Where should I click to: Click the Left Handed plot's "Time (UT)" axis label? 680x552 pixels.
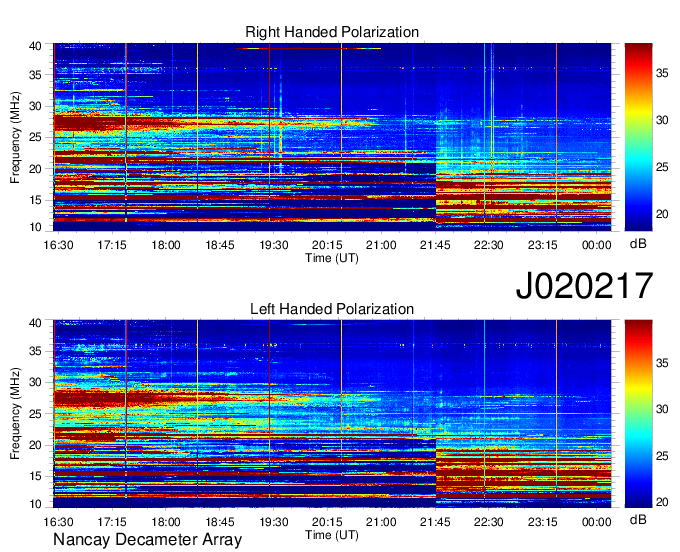tap(332, 535)
